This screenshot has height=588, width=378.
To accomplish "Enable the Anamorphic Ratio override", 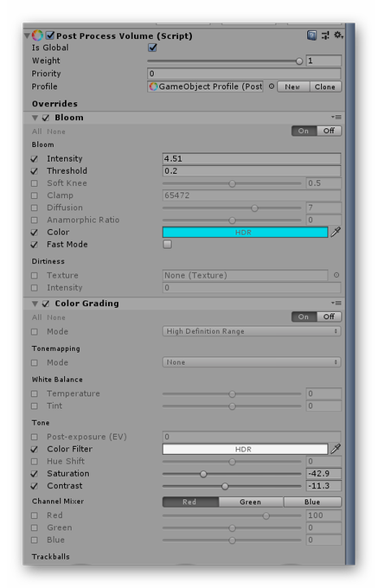I will click(35, 220).
